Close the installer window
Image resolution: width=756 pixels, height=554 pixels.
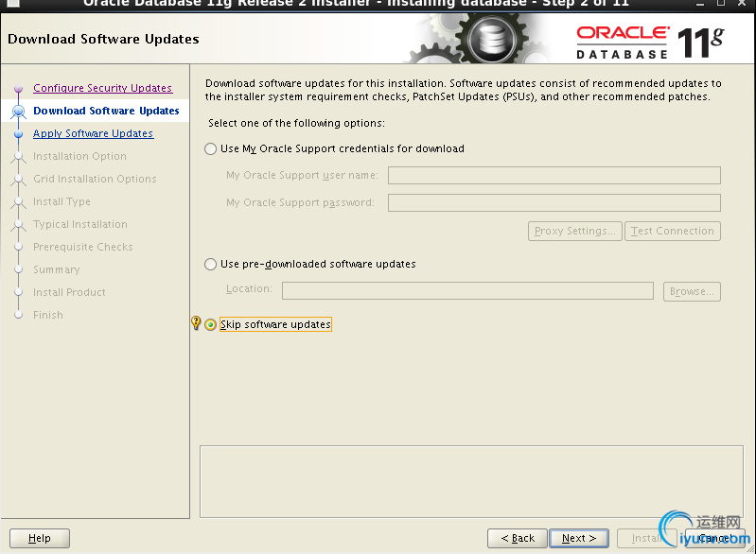[x=742, y=4]
